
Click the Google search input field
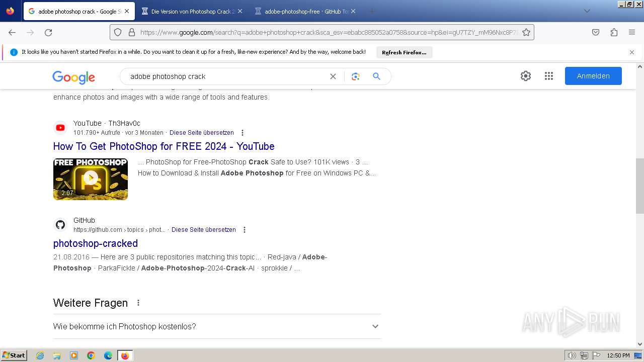[x=226, y=76]
